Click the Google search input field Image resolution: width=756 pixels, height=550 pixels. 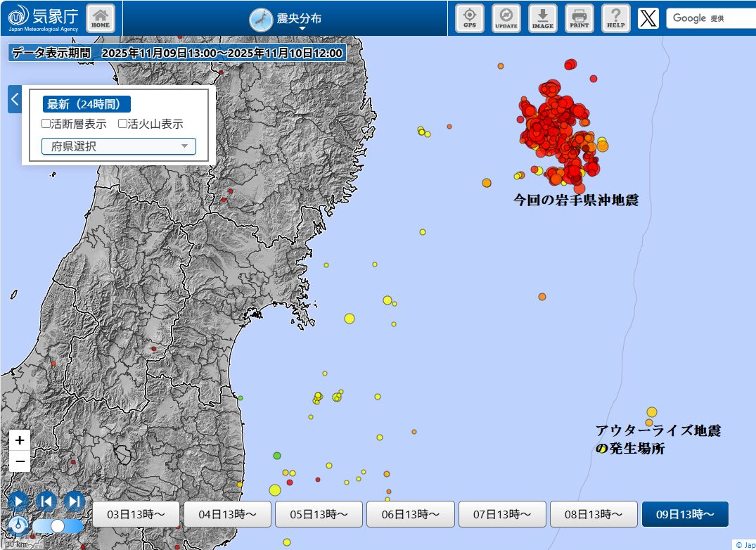pos(710,18)
